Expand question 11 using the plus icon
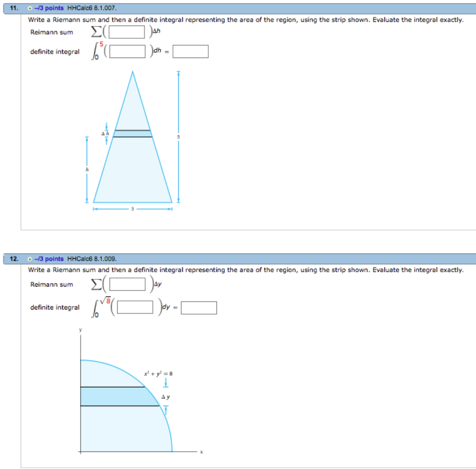Viewport: 476px width, 469px height. (30, 8)
